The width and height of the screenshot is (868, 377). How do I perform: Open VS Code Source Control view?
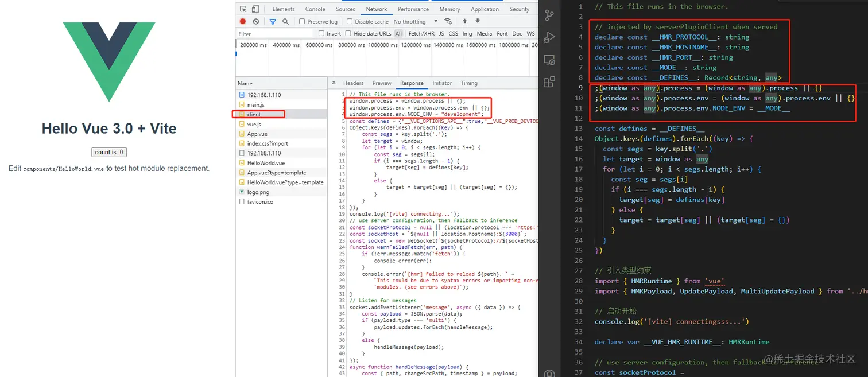(549, 15)
